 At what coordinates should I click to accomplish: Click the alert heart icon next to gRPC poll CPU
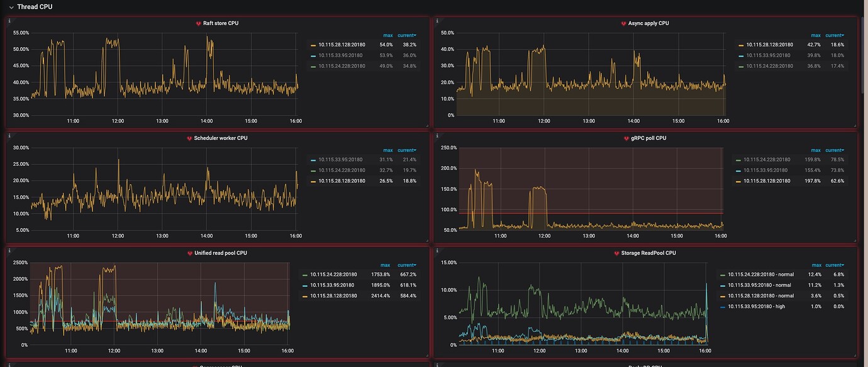point(626,138)
